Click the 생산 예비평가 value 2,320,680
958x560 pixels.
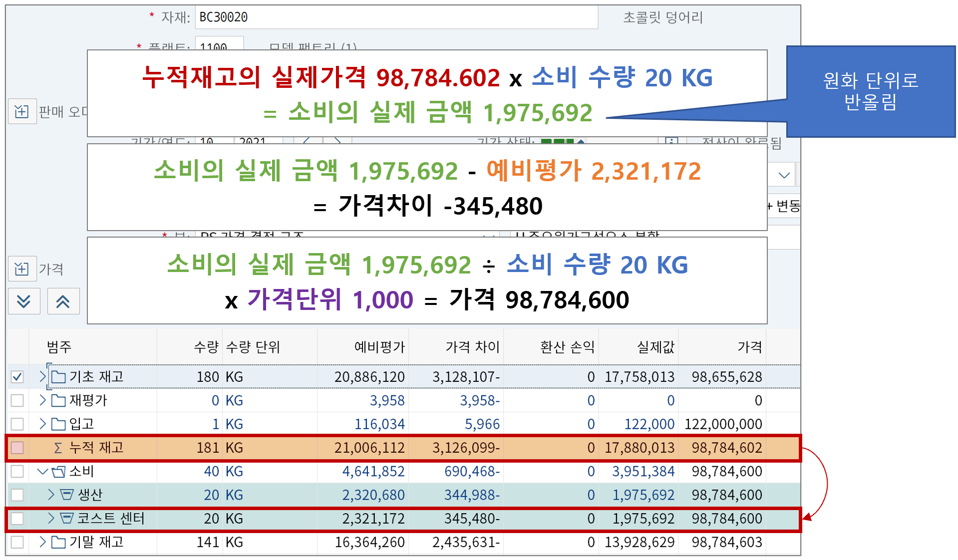click(x=373, y=495)
